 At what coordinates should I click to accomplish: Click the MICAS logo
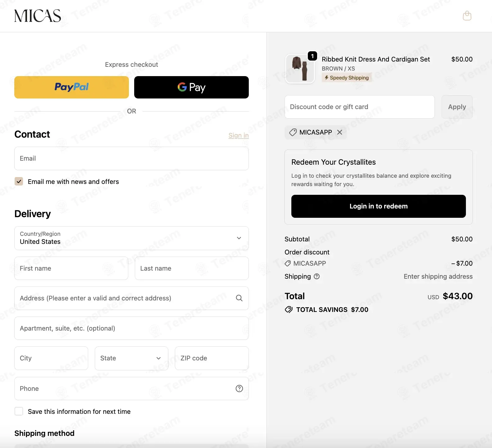(x=38, y=16)
